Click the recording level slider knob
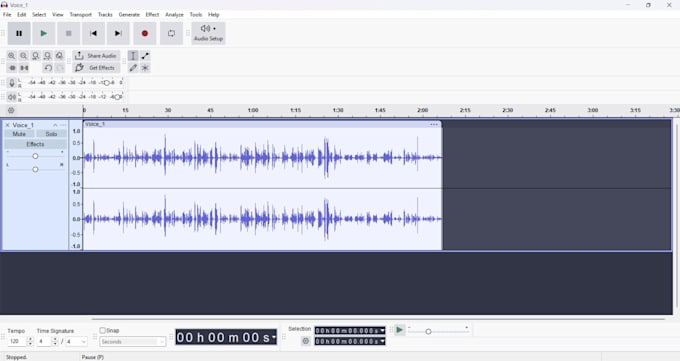Viewport: 680px width, 361px height. 107,83
